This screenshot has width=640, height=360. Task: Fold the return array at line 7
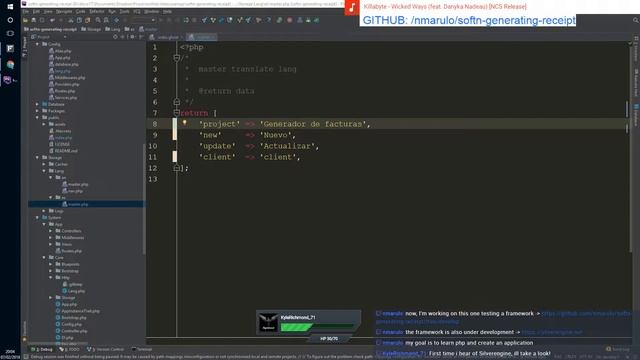pos(177,113)
